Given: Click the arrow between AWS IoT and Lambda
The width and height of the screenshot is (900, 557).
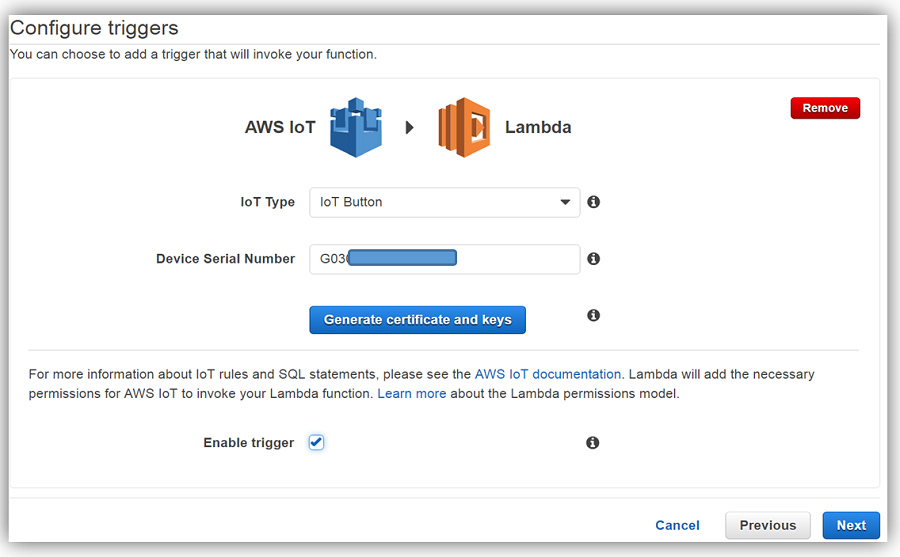Looking at the screenshot, I should pyautogui.click(x=409, y=128).
